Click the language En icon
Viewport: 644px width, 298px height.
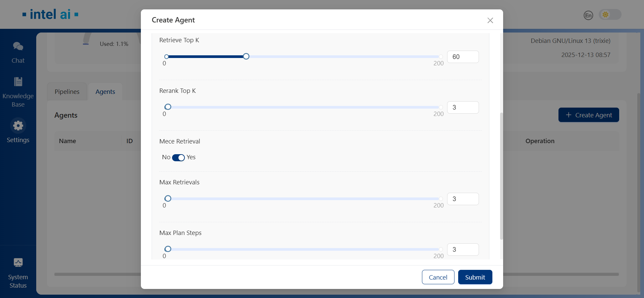[588, 15]
